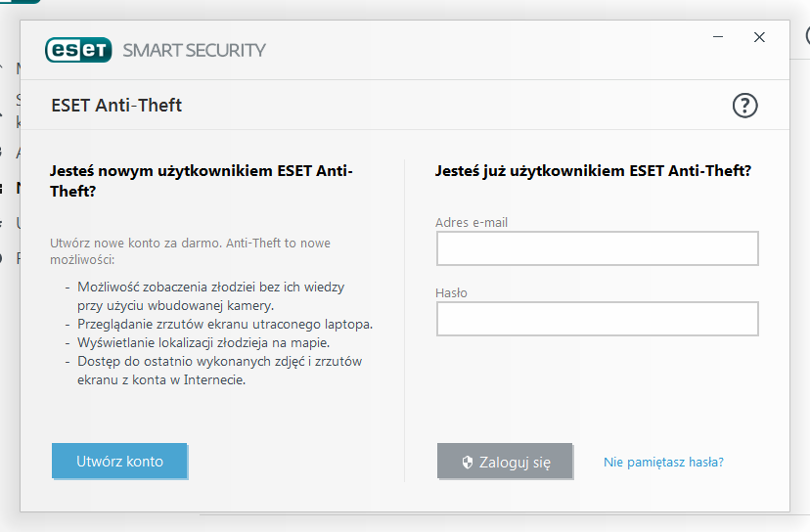Click the Adres e-mail label
This screenshot has width=810, height=532.
tap(472, 223)
